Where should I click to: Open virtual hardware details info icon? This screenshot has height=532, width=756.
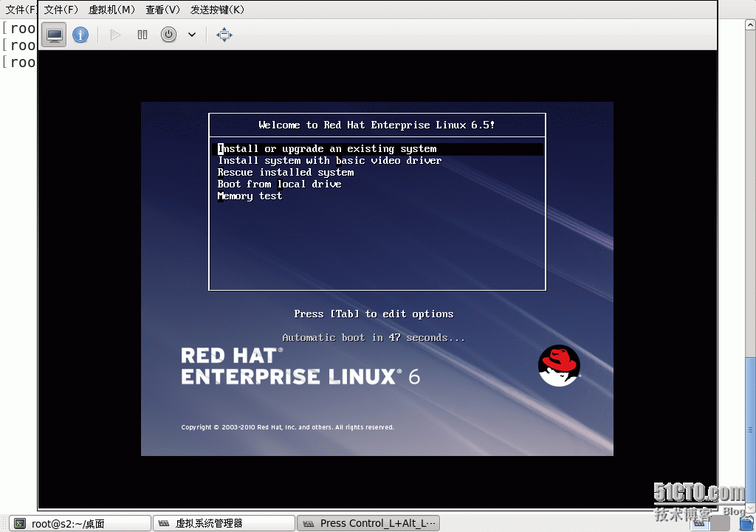80,35
